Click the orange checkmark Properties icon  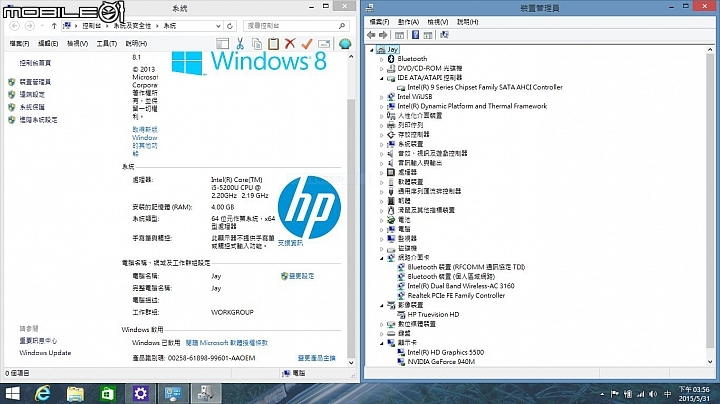(307, 44)
